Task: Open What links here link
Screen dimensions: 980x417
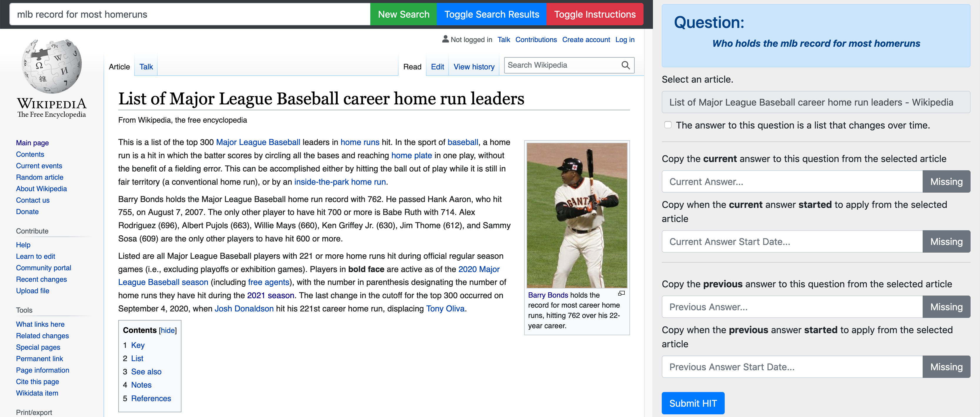Action: (x=40, y=324)
